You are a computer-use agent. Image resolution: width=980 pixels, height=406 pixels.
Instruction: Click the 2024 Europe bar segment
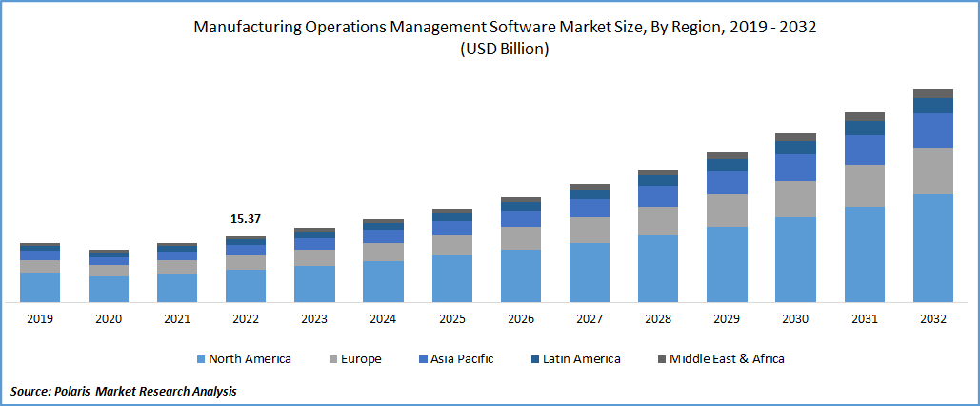(383, 253)
